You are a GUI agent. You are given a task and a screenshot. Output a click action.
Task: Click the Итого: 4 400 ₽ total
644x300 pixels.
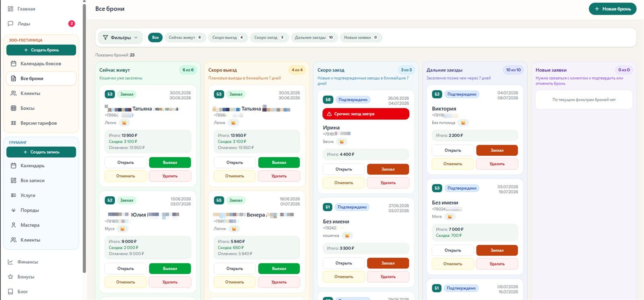[341, 154]
